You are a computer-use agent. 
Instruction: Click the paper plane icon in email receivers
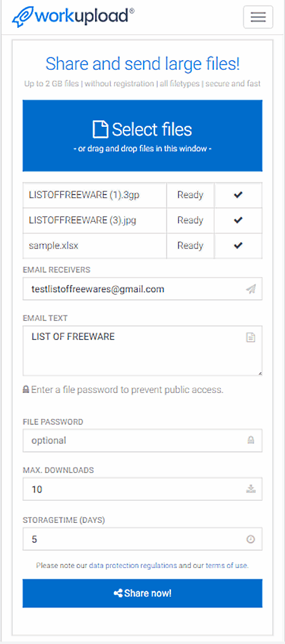click(x=251, y=289)
